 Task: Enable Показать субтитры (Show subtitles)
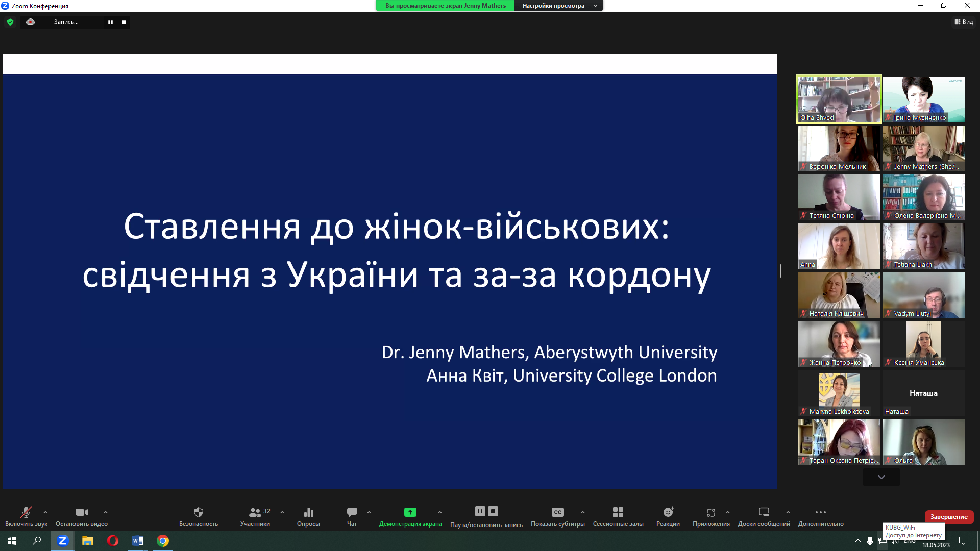(557, 515)
